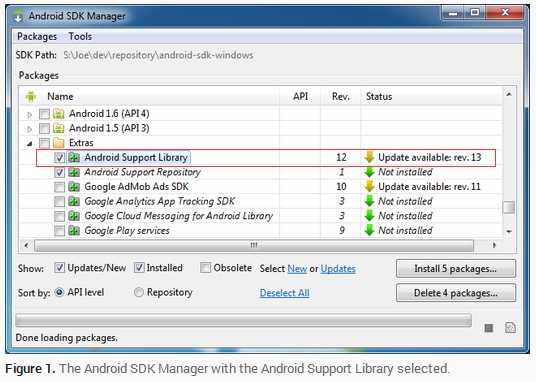The width and height of the screenshot is (536, 382).
Task: Check the Android 1.6 (API 4) checkbox
Action: coord(44,114)
